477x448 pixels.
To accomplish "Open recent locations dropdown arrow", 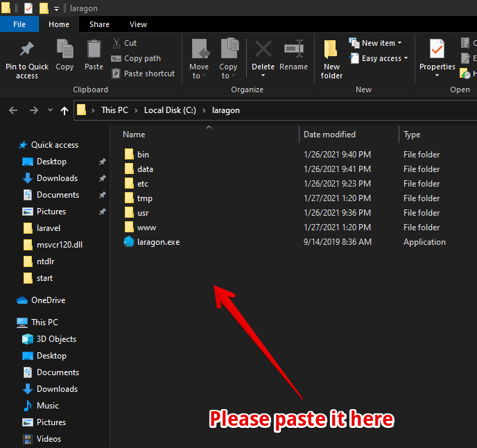I will click(x=50, y=110).
